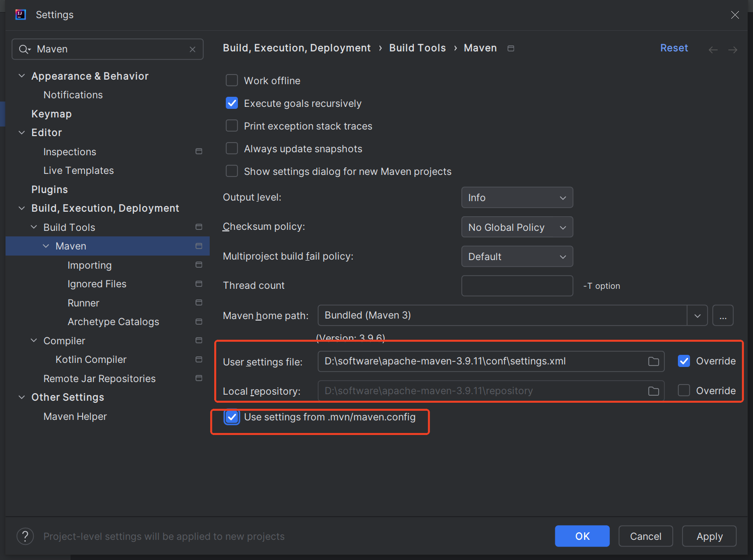This screenshot has width=753, height=560.
Task: Open Keymap settings page
Action: 51,114
